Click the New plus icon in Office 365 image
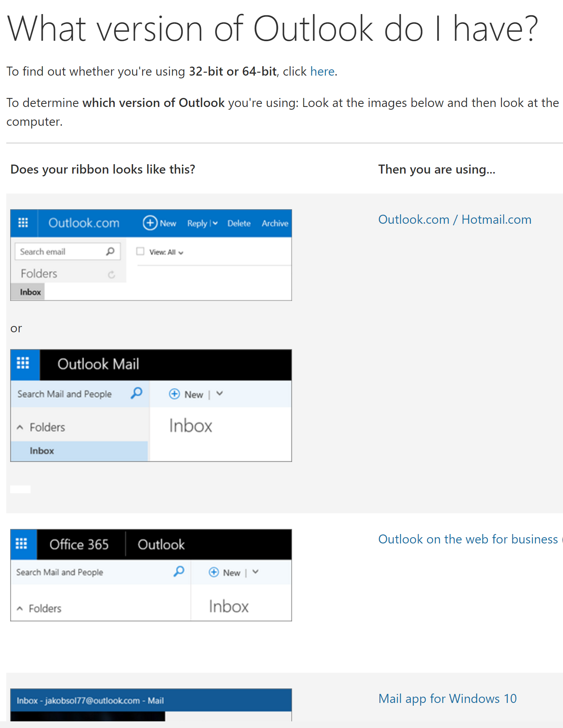 tap(213, 572)
